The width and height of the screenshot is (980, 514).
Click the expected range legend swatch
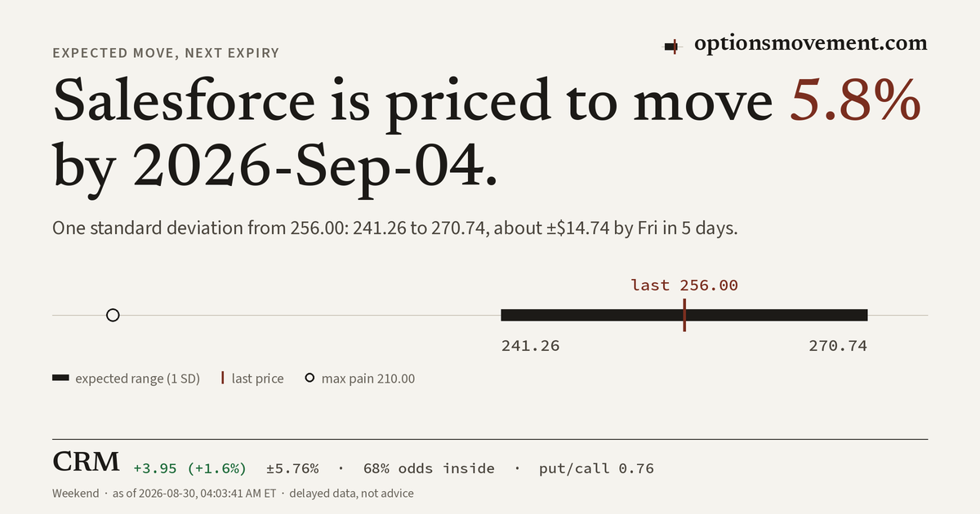click(x=60, y=379)
